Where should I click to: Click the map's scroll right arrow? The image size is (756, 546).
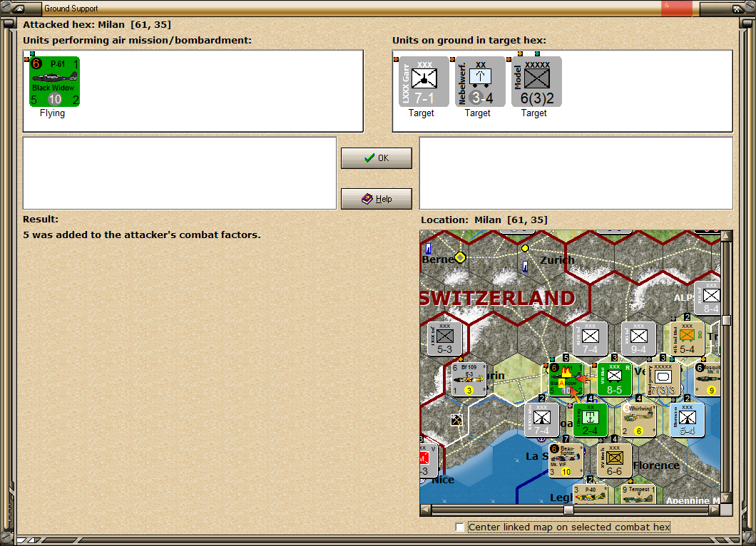pos(715,510)
